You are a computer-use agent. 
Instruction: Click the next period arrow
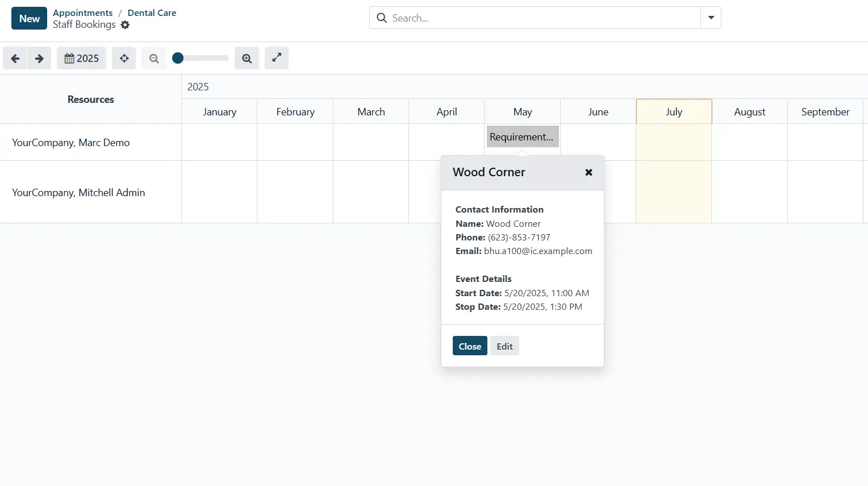pyautogui.click(x=39, y=59)
